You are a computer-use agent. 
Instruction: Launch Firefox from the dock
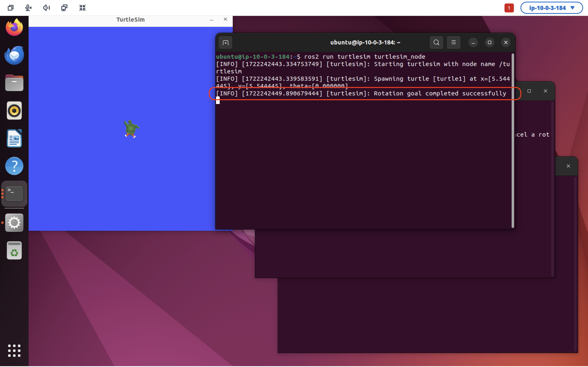click(14, 28)
